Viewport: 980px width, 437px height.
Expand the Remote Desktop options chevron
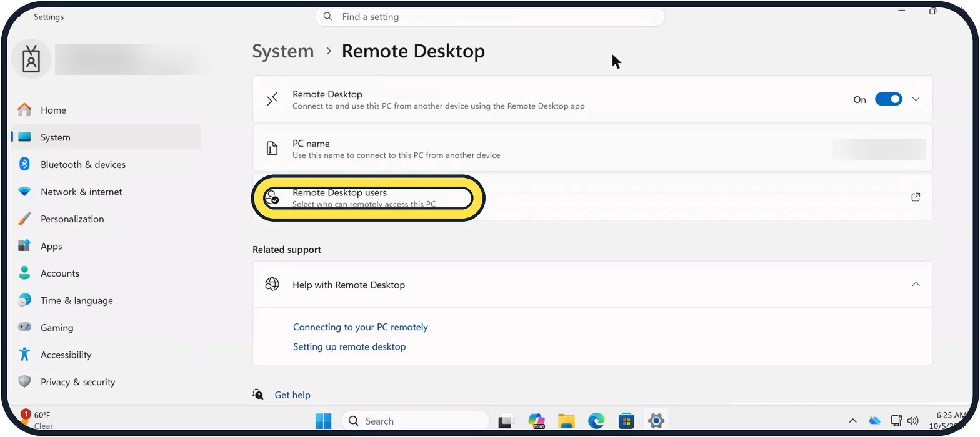(x=916, y=99)
